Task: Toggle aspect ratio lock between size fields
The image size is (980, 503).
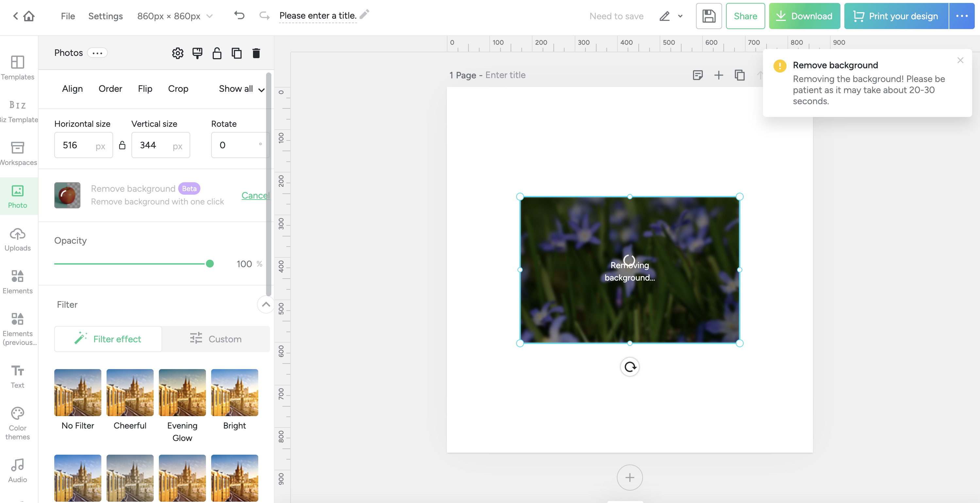Action: [122, 145]
